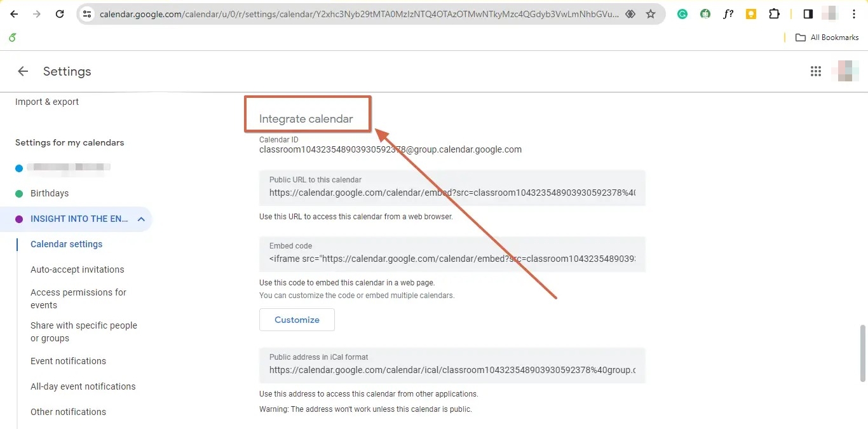Open the All Bookmarks folder

[x=827, y=37]
